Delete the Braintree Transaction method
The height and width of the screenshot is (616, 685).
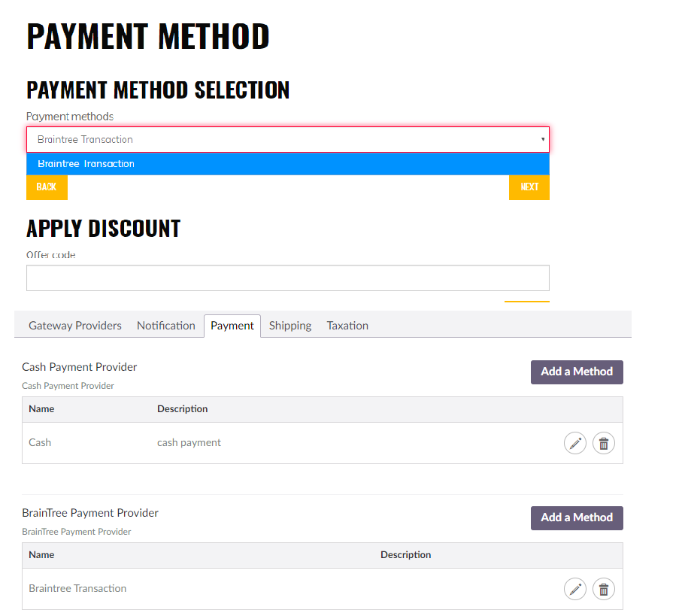(x=603, y=589)
